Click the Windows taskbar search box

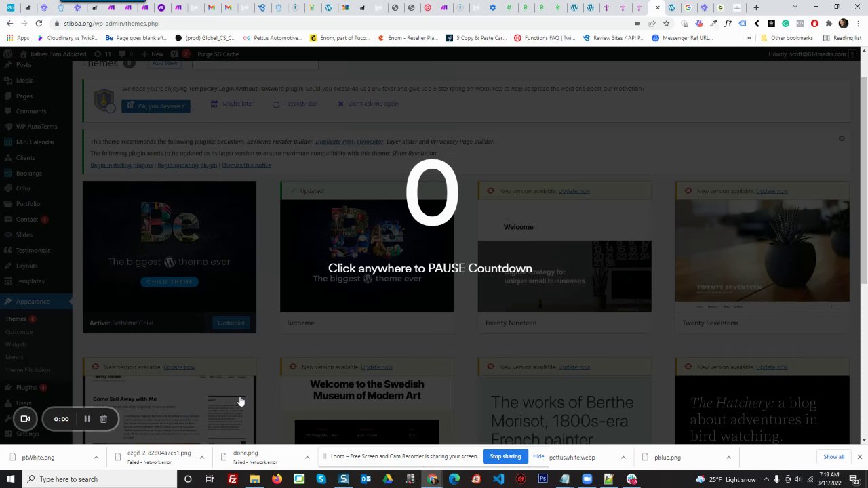click(x=98, y=479)
